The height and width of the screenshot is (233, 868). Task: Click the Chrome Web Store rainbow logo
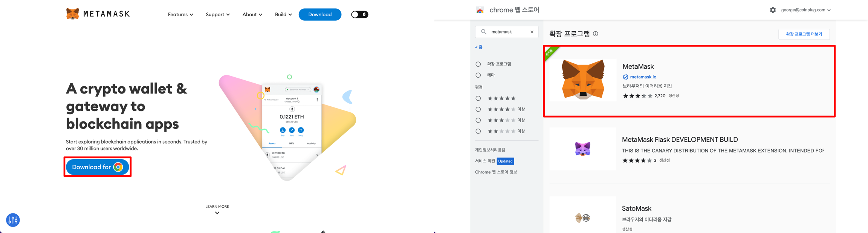[480, 10]
